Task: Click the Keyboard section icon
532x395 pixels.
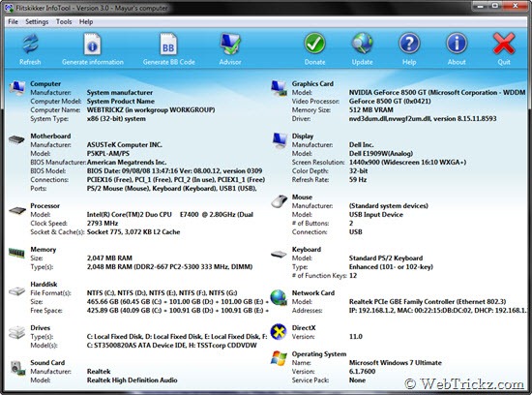Action: click(279, 254)
